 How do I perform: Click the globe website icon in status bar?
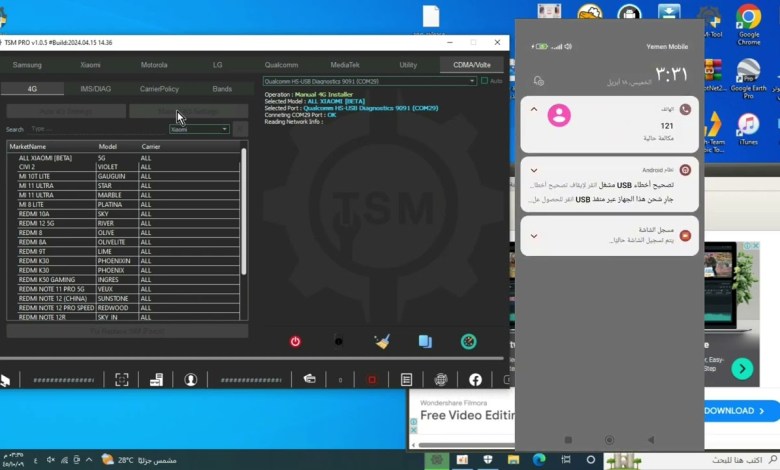point(441,380)
